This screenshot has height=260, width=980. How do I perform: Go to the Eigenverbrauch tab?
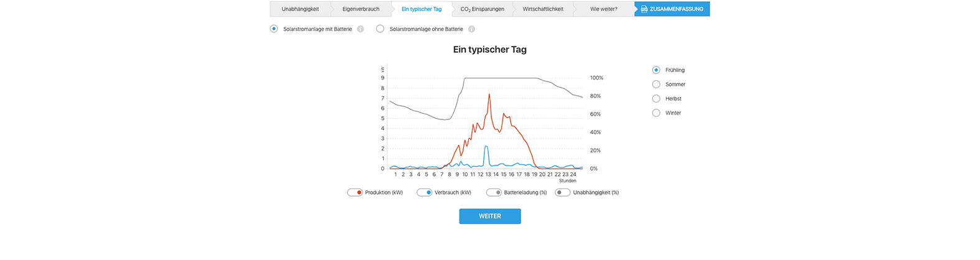tap(361, 9)
